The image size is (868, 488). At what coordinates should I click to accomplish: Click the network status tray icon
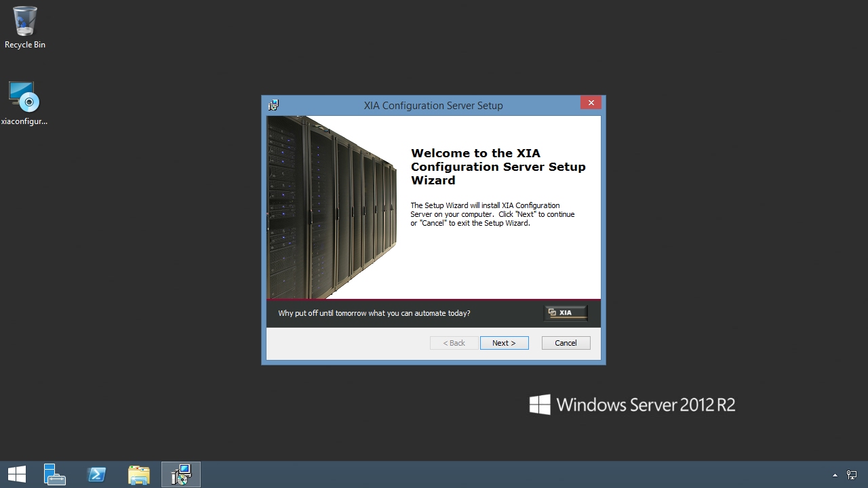852,475
